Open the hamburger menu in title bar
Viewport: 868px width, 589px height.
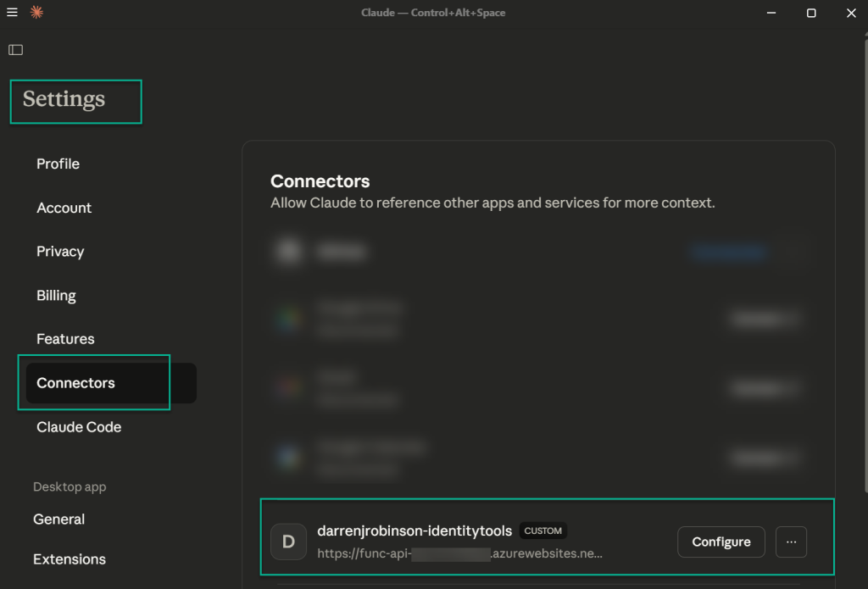(x=12, y=13)
